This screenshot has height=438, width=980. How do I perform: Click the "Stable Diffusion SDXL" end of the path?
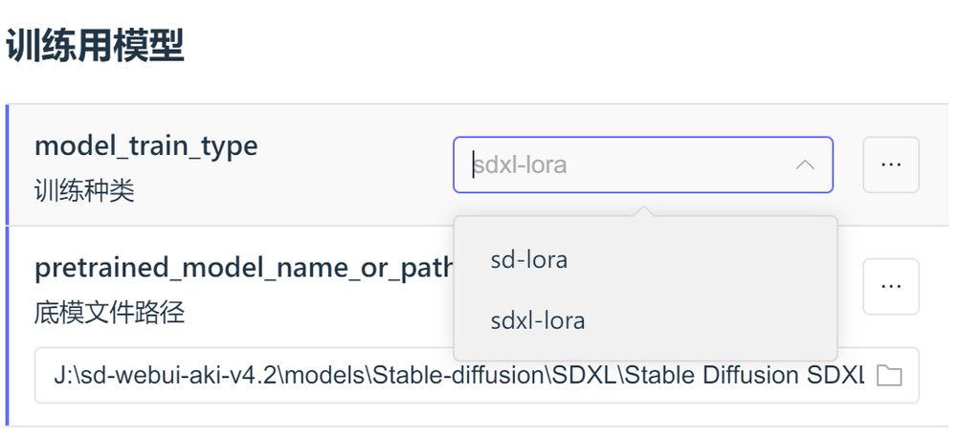pyautogui.click(x=775, y=375)
